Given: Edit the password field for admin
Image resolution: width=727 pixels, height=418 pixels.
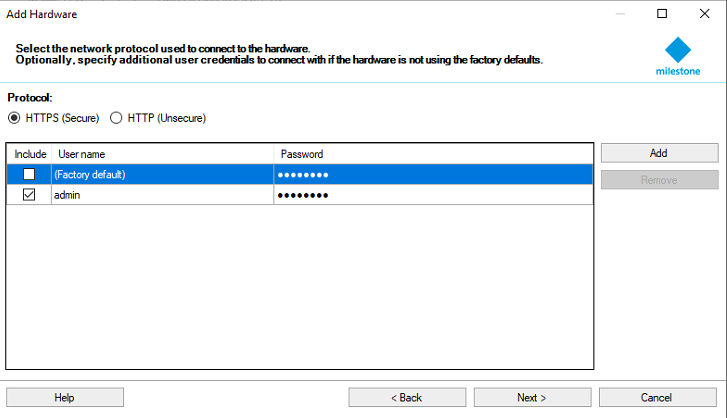Looking at the screenshot, I should pos(432,195).
